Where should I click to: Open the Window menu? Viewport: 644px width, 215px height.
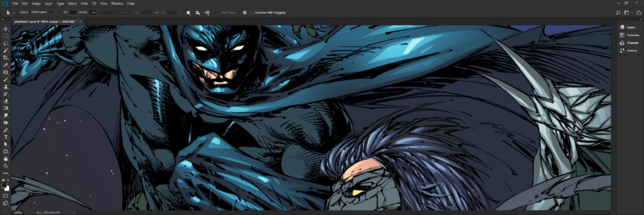point(117,3)
